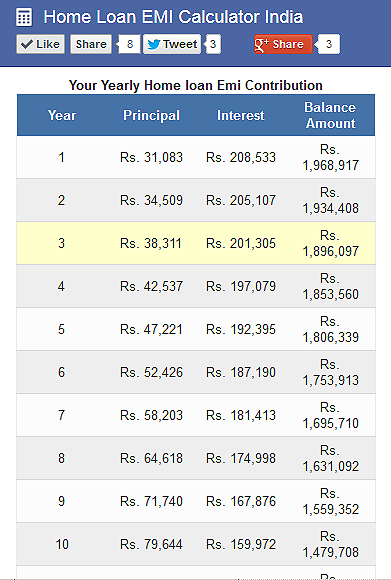Click the Interest column header

(x=241, y=115)
